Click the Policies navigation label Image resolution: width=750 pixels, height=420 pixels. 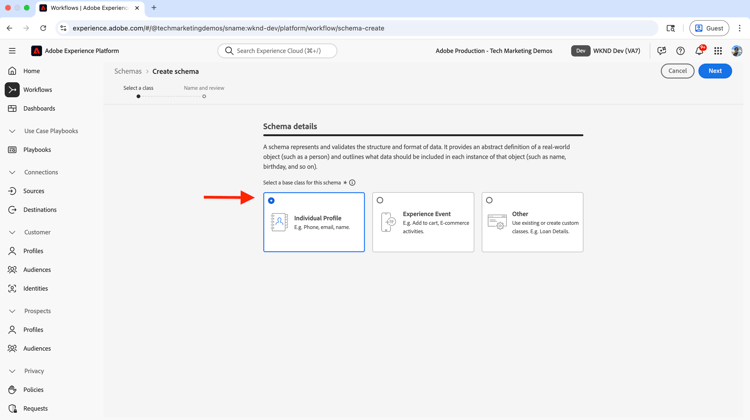[x=33, y=390]
